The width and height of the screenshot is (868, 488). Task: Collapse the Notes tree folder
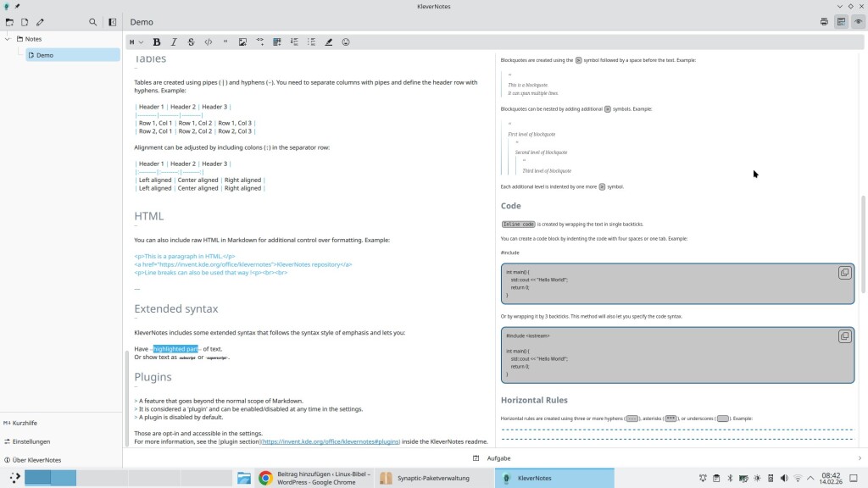(x=8, y=39)
